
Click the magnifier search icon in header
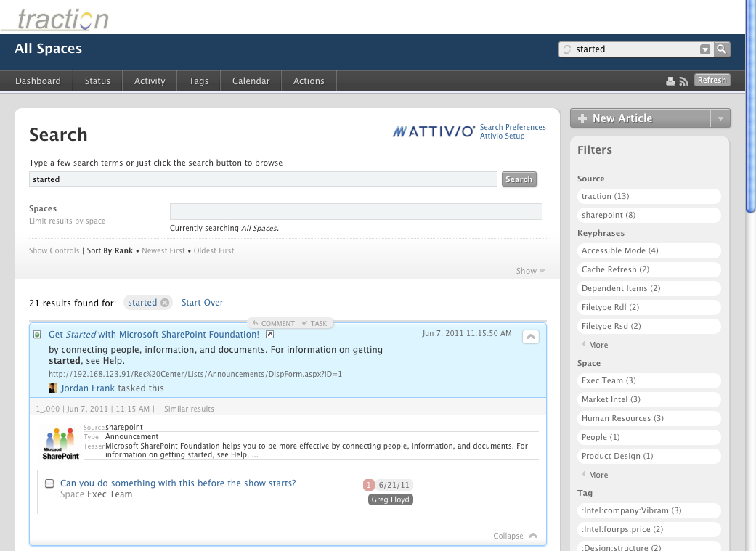tap(721, 49)
